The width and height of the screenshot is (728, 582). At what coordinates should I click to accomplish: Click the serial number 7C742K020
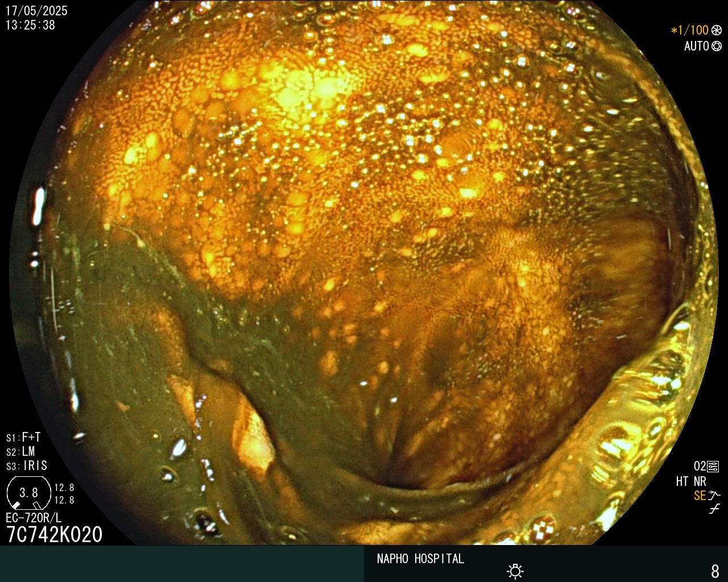coord(54,535)
